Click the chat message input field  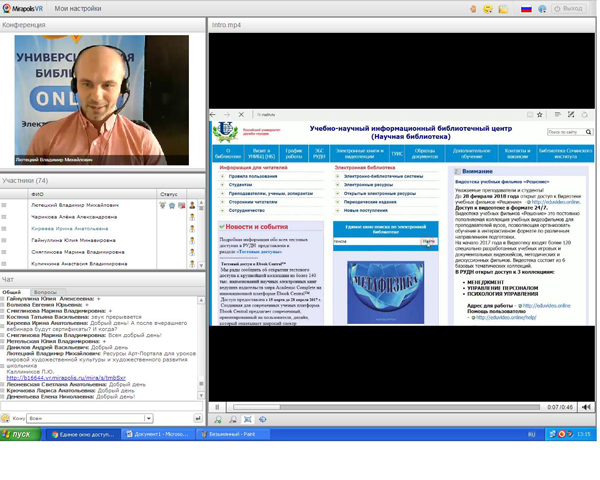tap(101, 406)
